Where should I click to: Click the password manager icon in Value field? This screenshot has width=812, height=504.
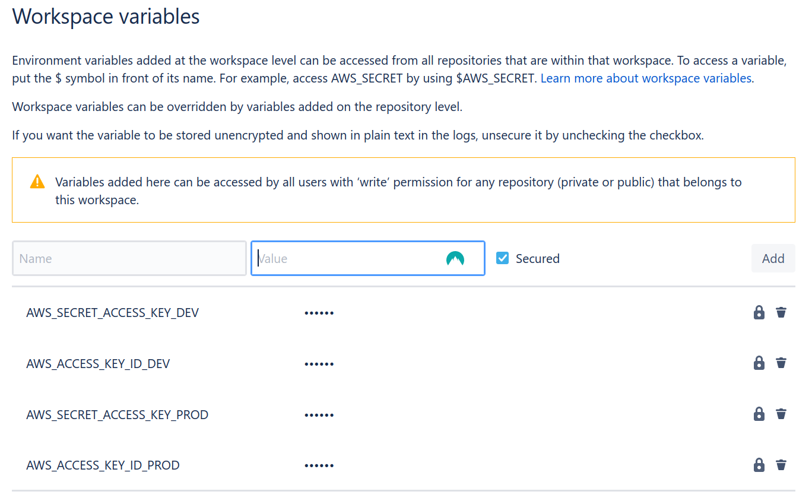point(455,258)
